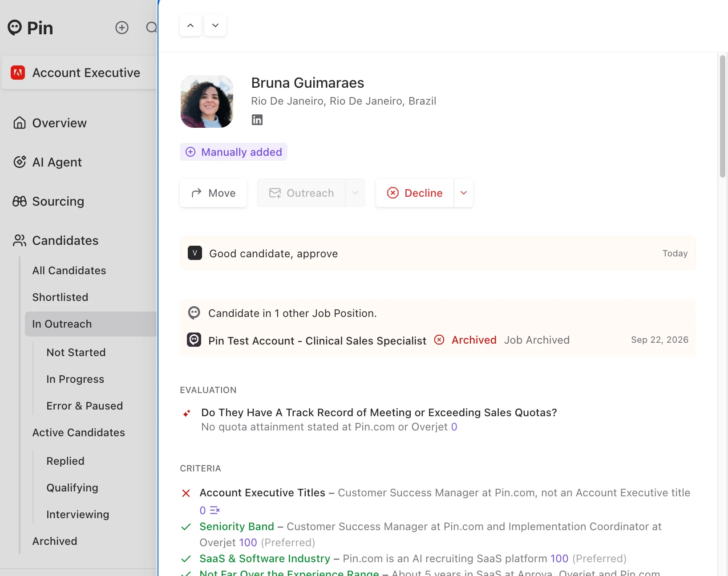
Task: Click the sparkle icon beside sales quotas question
Action: [187, 413]
